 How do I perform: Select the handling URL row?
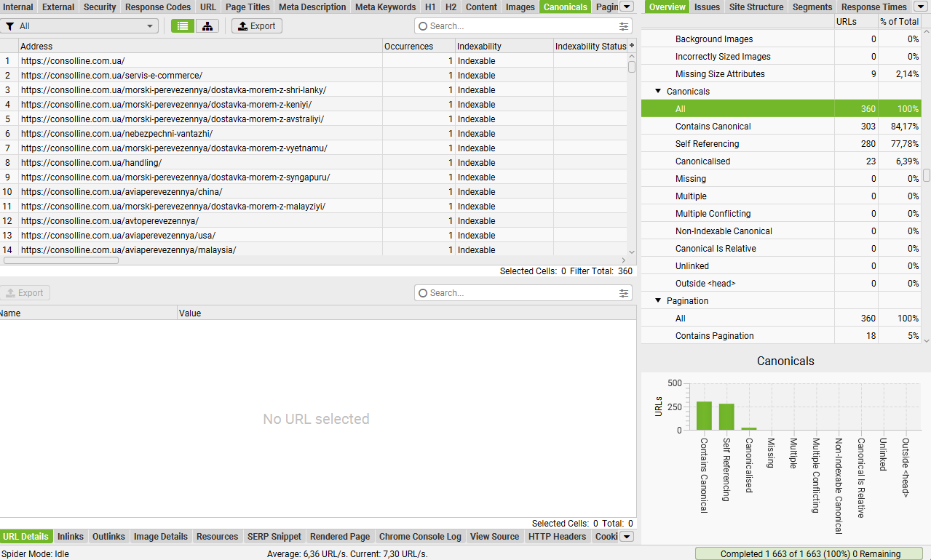click(313, 162)
